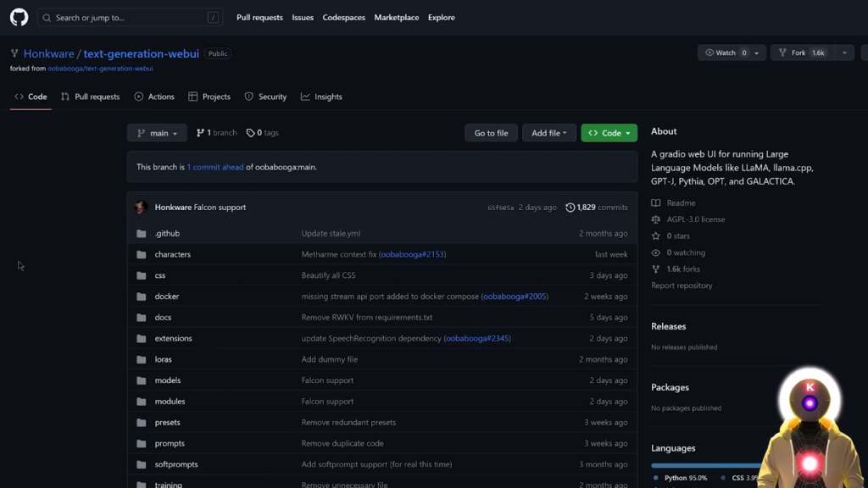The height and width of the screenshot is (488, 868).
Task: Open the main branch selector dropdown
Action: (x=158, y=133)
